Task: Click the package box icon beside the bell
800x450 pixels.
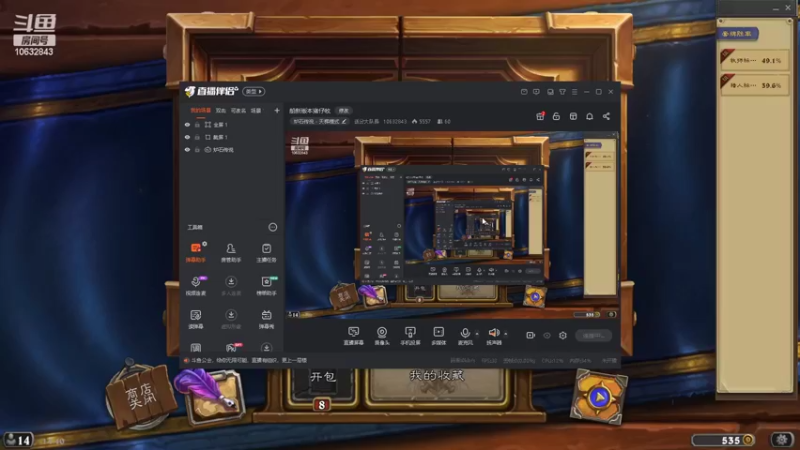Action: click(573, 116)
